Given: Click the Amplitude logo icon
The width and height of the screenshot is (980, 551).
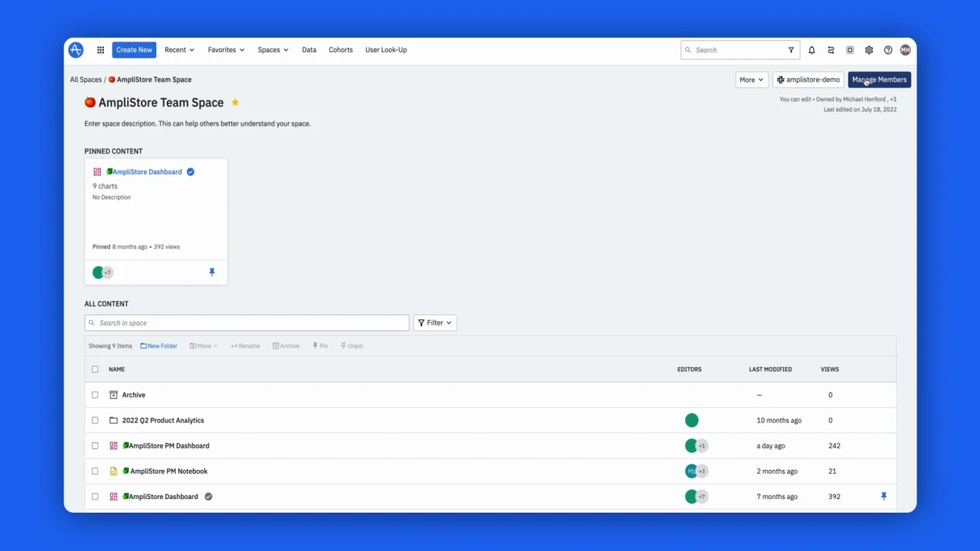Looking at the screenshot, I should click(x=76, y=50).
